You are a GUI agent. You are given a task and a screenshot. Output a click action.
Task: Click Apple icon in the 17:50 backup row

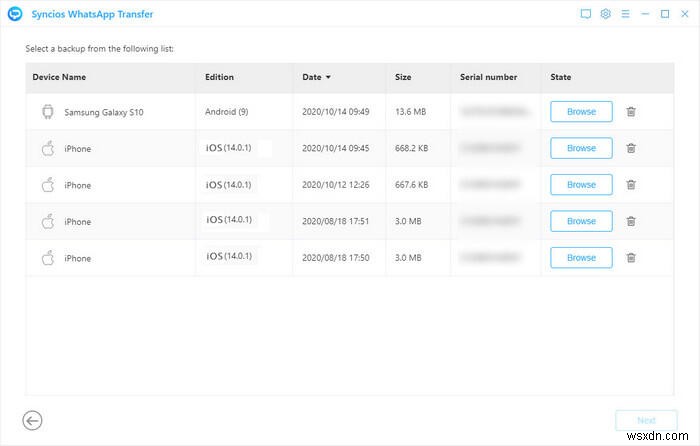pyautogui.click(x=48, y=258)
